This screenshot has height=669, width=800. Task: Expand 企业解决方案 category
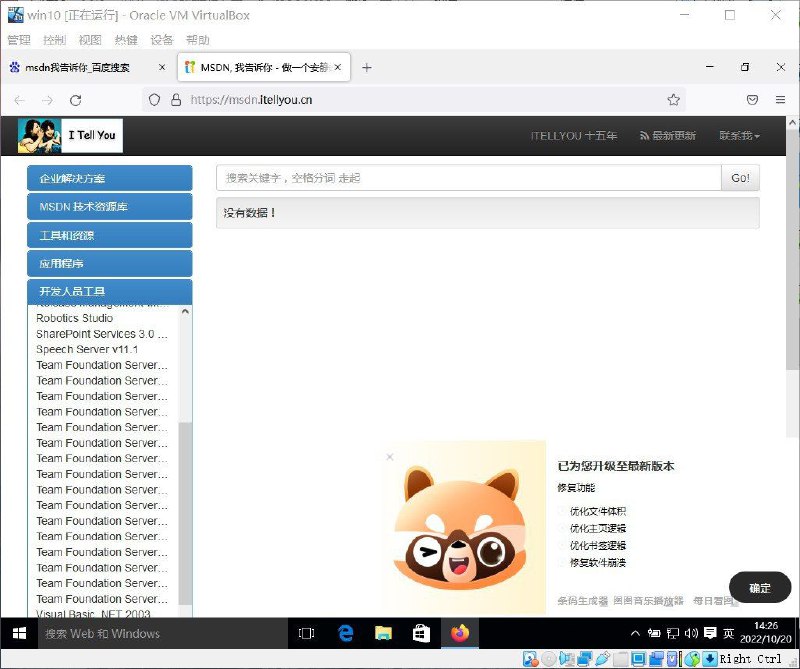tap(110, 178)
